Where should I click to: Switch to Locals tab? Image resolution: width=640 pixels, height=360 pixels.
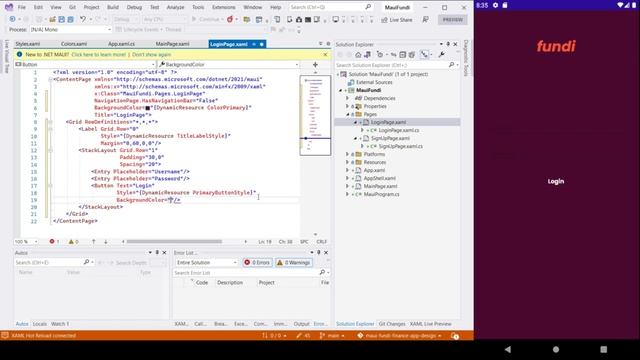[x=40, y=324]
